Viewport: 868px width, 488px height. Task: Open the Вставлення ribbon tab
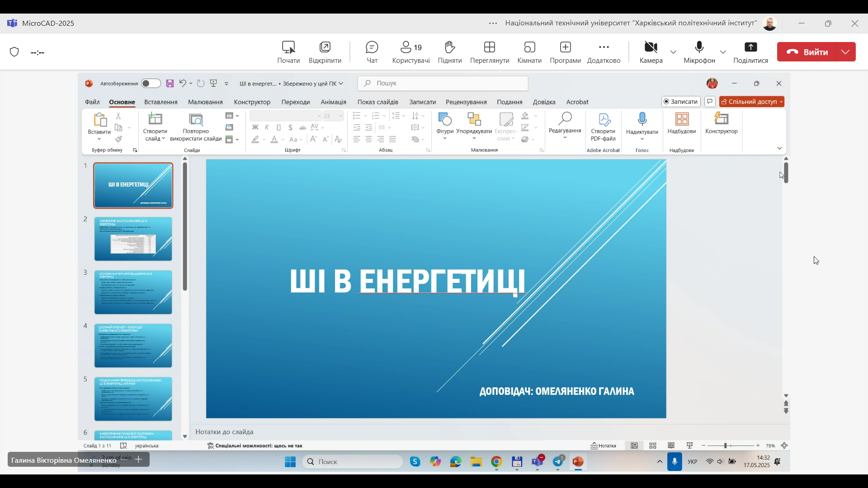[160, 102]
